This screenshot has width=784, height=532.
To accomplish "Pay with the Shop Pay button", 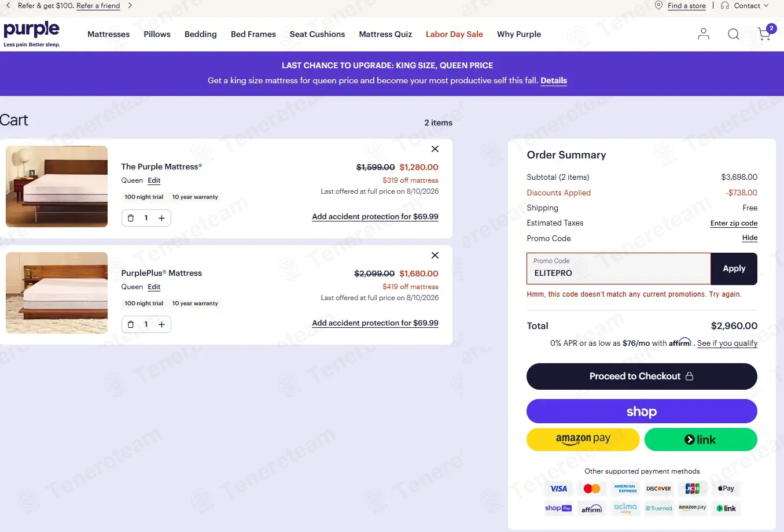I will tap(642, 411).
